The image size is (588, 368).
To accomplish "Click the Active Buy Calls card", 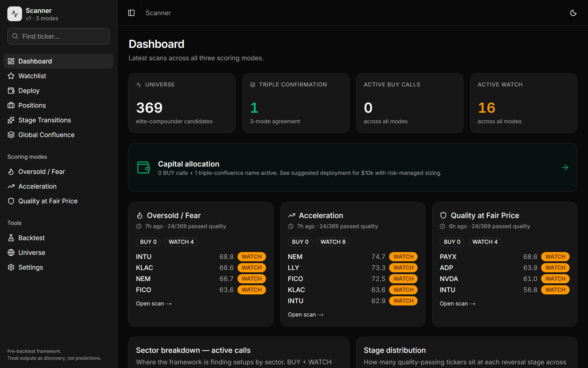I will coord(409,103).
